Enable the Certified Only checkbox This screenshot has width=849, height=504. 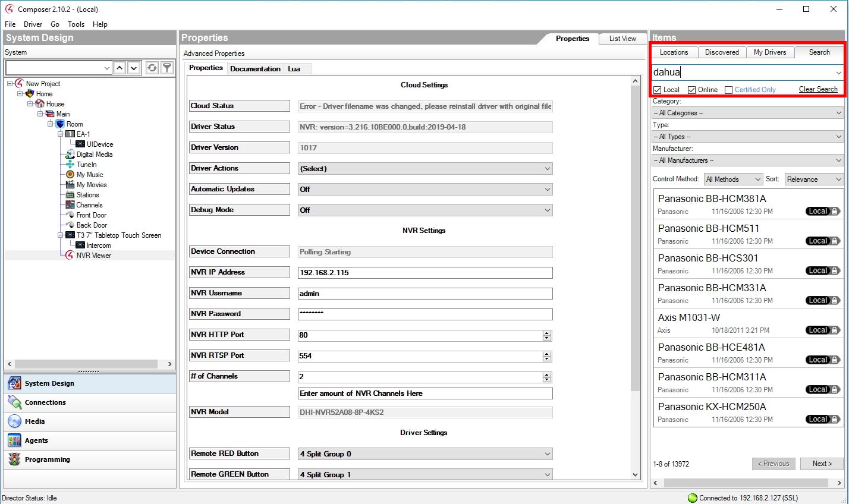point(728,90)
